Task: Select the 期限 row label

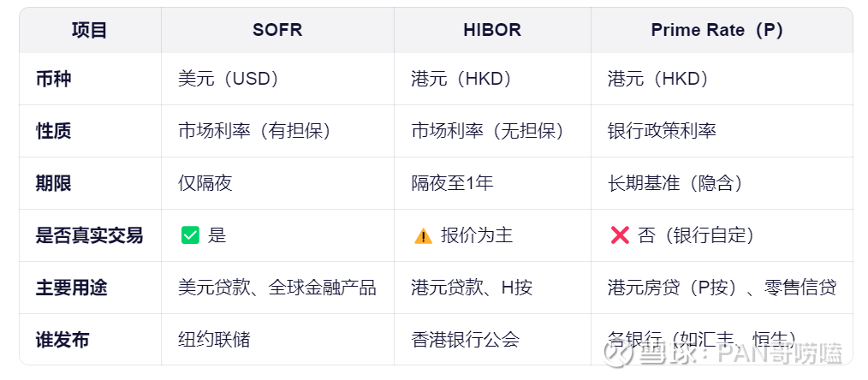Action: pos(54,183)
